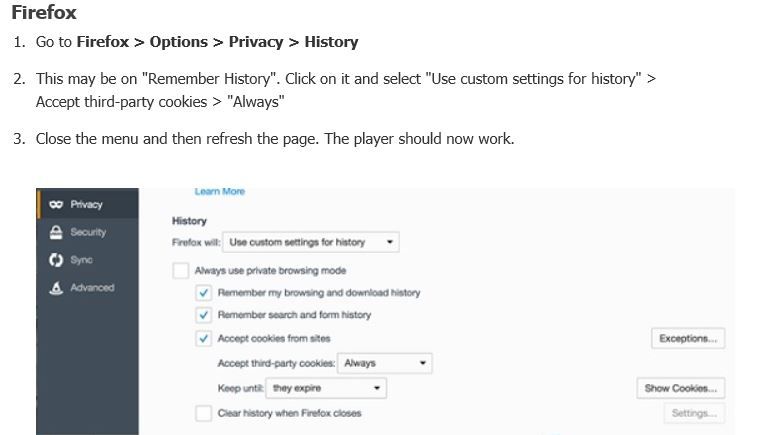
Task: Click the Exceptions... button
Action: (x=688, y=338)
